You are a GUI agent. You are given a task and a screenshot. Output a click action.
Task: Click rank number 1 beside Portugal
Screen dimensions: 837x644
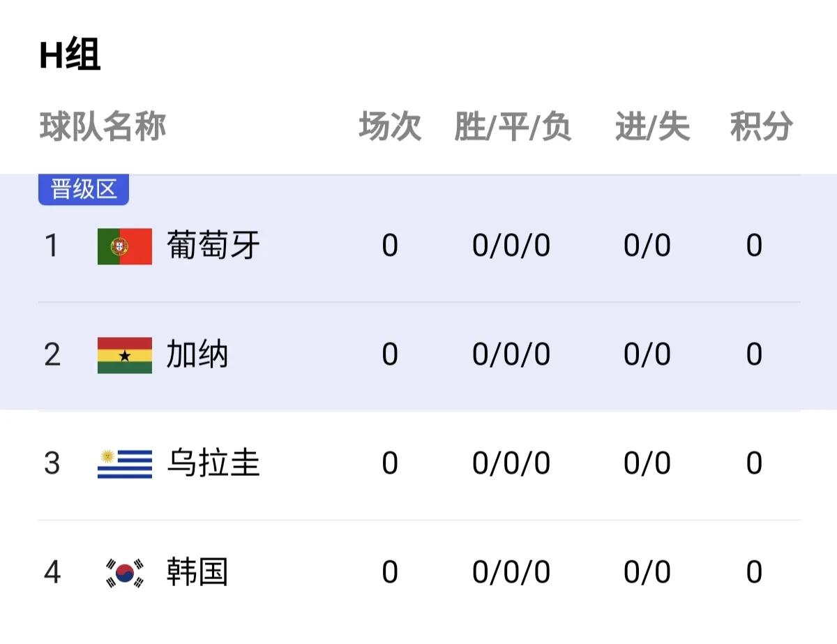[52, 246]
